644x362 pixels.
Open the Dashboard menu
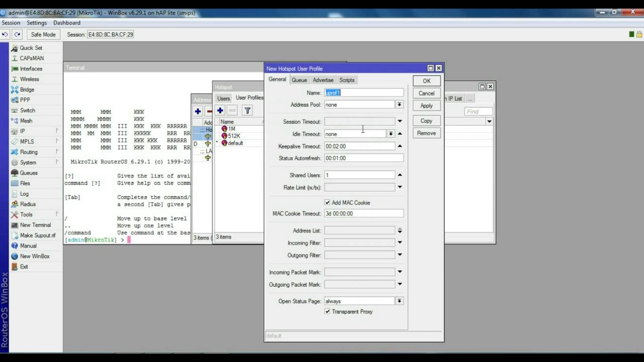click(67, 23)
